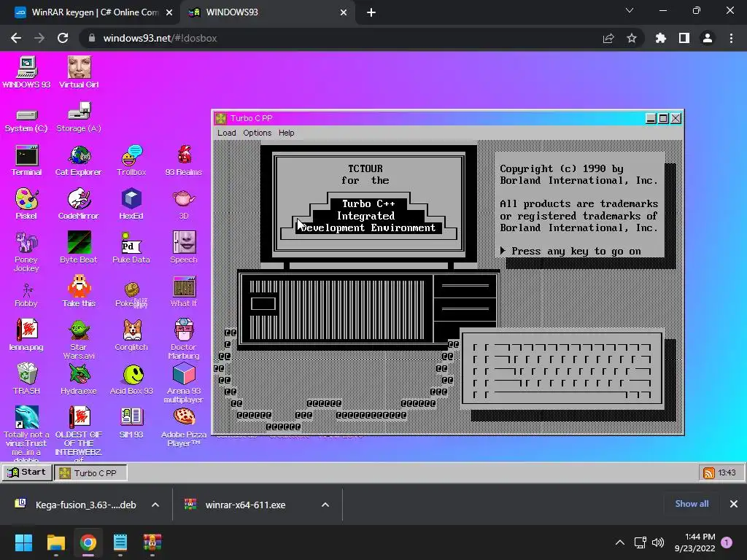Image resolution: width=747 pixels, height=560 pixels.
Task: Expand options for winrar-x64-611.exe download
Action: click(325, 505)
